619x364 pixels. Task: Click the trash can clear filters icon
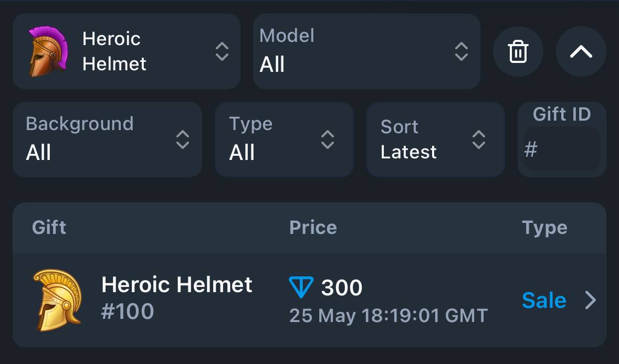[x=518, y=51]
